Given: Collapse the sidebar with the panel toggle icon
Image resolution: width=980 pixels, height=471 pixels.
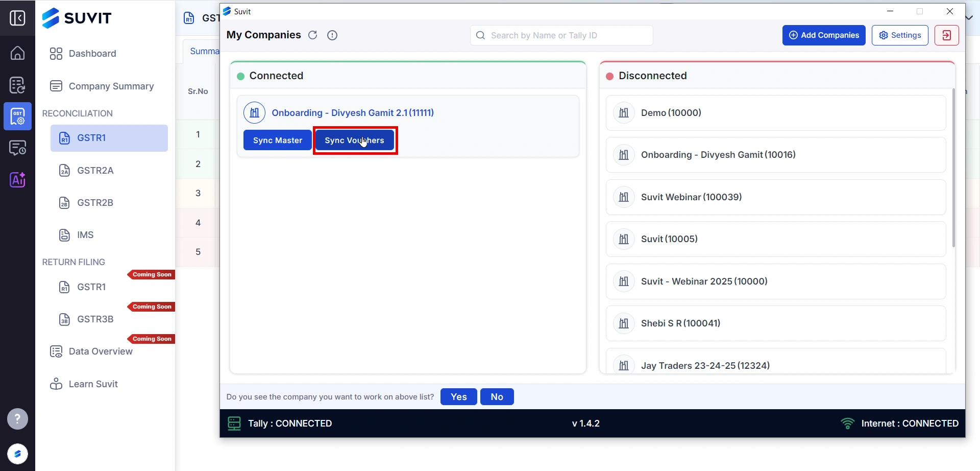Looking at the screenshot, I should (x=17, y=18).
